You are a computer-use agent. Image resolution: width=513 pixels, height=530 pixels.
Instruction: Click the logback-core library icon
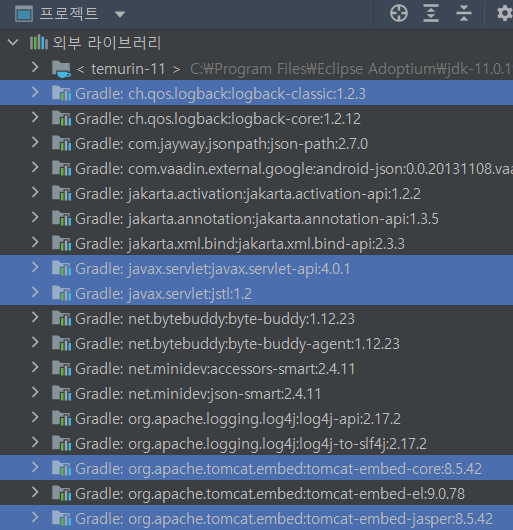pyautogui.click(x=62, y=118)
